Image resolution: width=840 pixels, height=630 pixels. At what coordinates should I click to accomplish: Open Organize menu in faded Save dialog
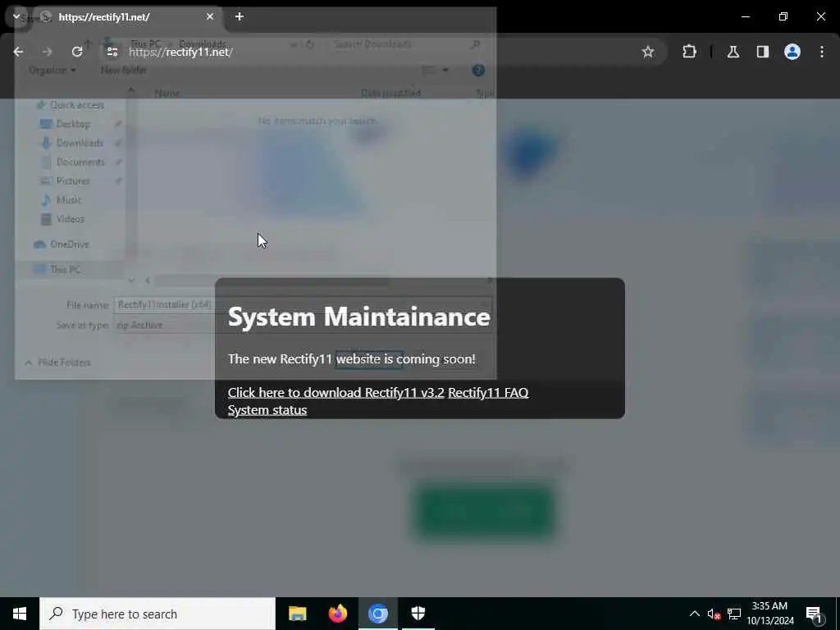(x=52, y=71)
